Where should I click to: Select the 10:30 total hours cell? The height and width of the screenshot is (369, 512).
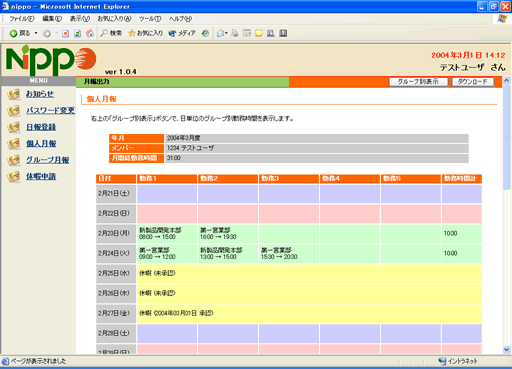tap(462, 234)
